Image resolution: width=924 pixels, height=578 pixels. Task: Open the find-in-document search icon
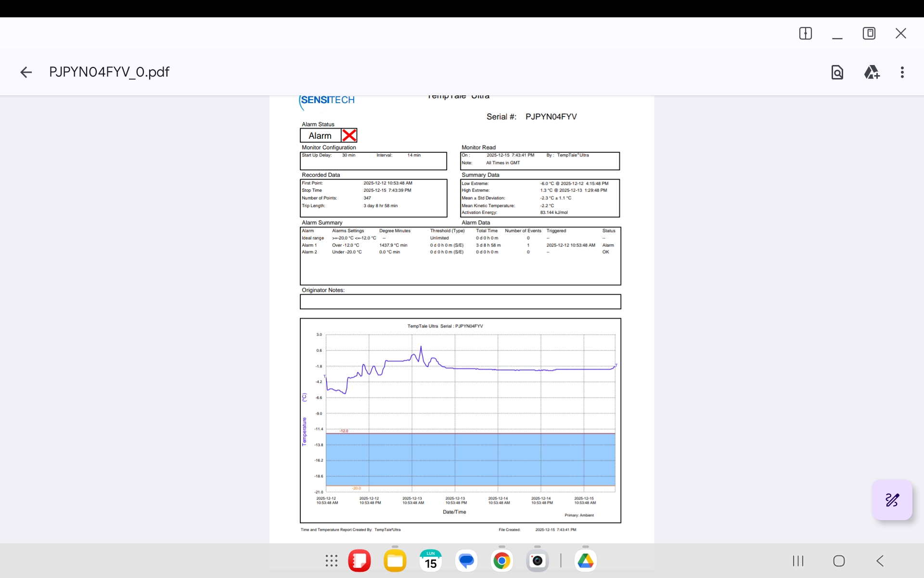click(837, 72)
